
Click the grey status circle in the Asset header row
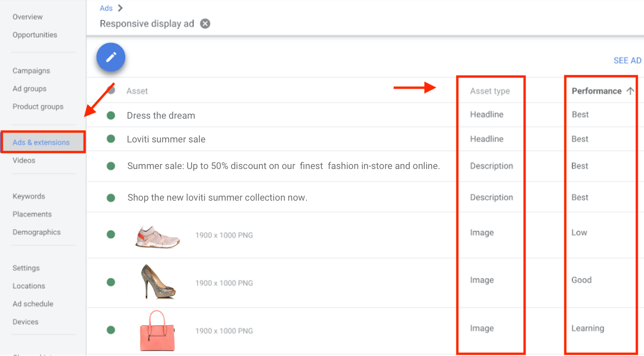point(111,90)
